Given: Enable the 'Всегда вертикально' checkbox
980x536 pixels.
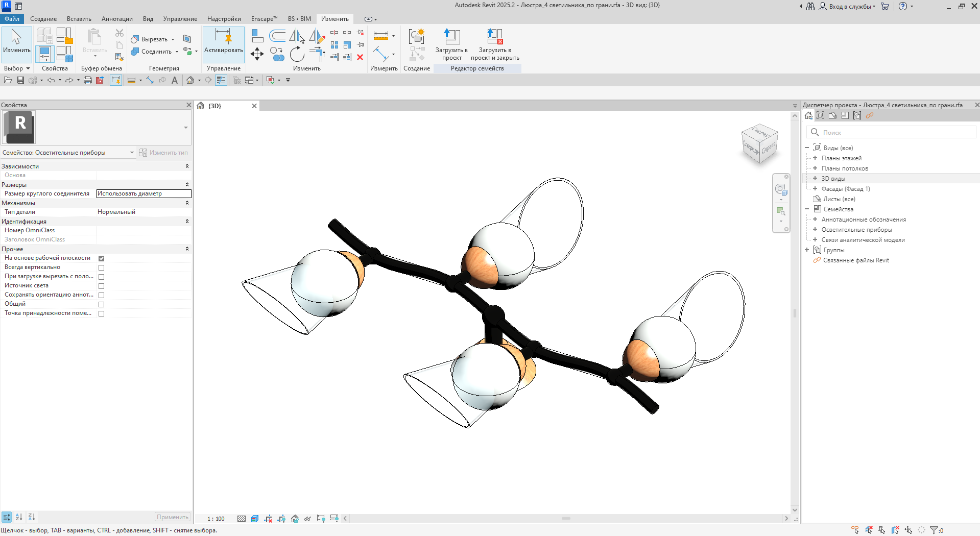Looking at the screenshot, I should click(101, 267).
